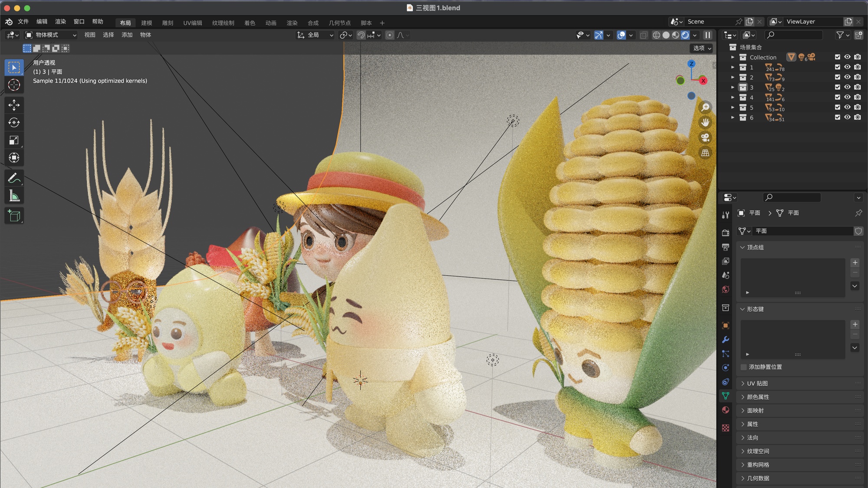Open the 文件 menu

(x=23, y=22)
